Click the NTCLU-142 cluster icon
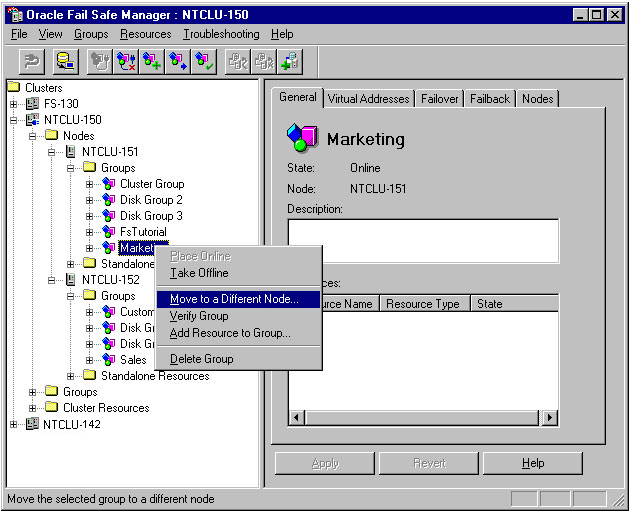 (x=32, y=424)
